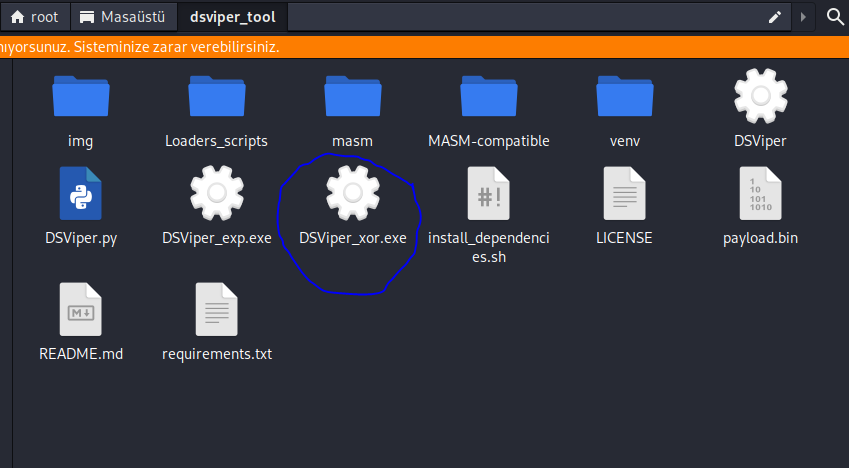Click the orange root warning banner text
Image resolution: width=849 pixels, height=468 pixels.
click(140, 47)
